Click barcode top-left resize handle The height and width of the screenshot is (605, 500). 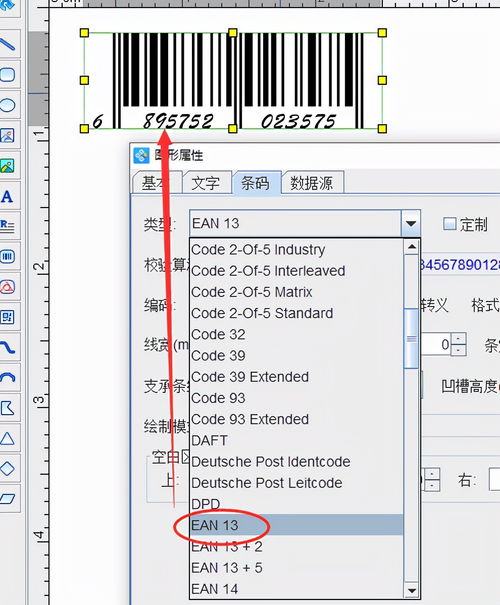[84, 33]
